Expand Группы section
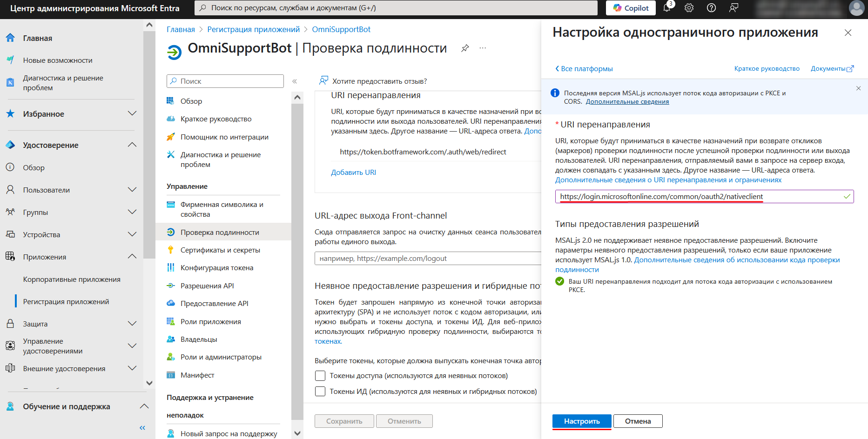Viewport: 868px width, 439px height. (x=132, y=212)
